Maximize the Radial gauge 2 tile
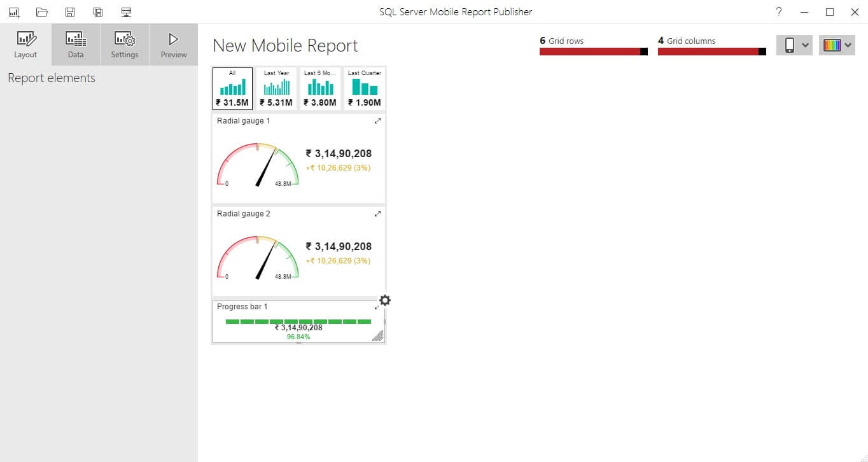Screen dimensions: 868x462 pos(377,214)
